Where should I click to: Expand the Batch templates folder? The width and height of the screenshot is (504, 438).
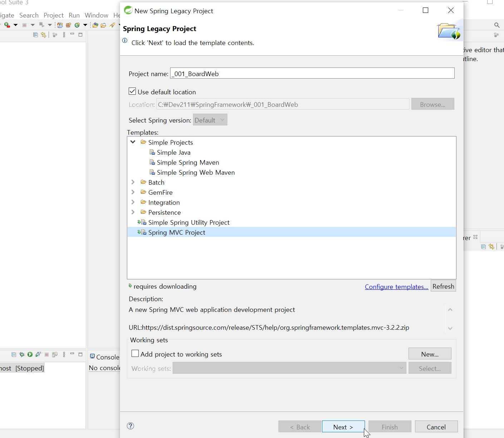tap(133, 182)
